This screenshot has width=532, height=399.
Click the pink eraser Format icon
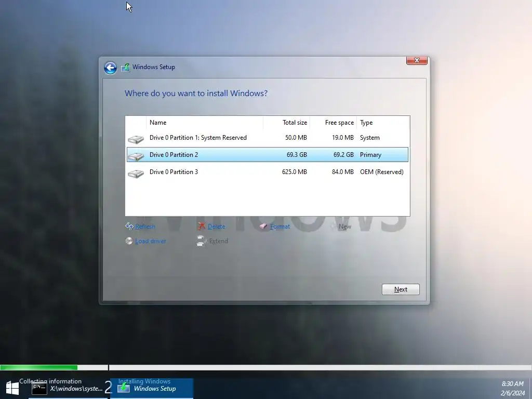point(263,226)
